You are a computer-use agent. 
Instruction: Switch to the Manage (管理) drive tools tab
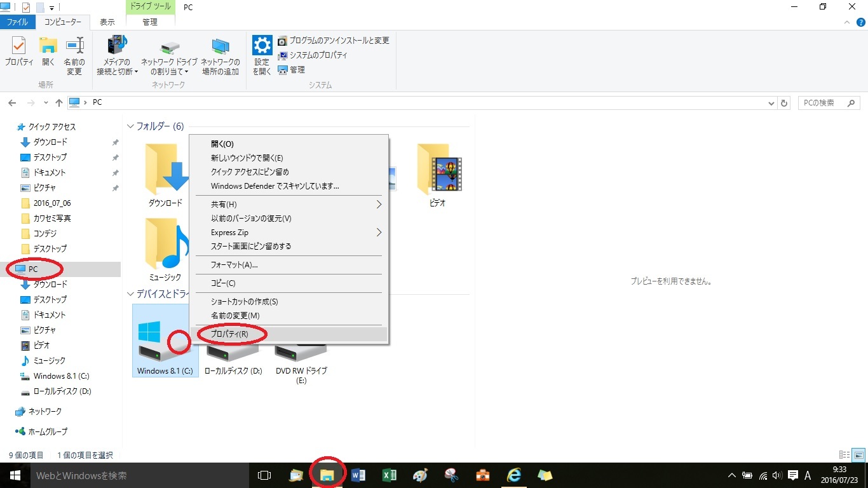(x=150, y=22)
